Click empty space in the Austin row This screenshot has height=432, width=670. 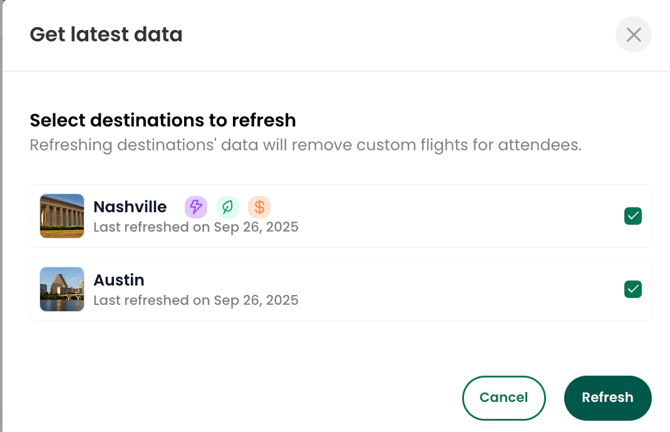click(x=450, y=289)
